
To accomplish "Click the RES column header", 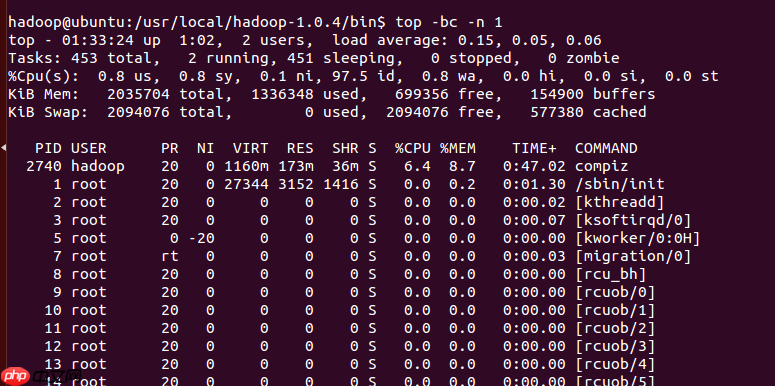I will click(300, 148).
